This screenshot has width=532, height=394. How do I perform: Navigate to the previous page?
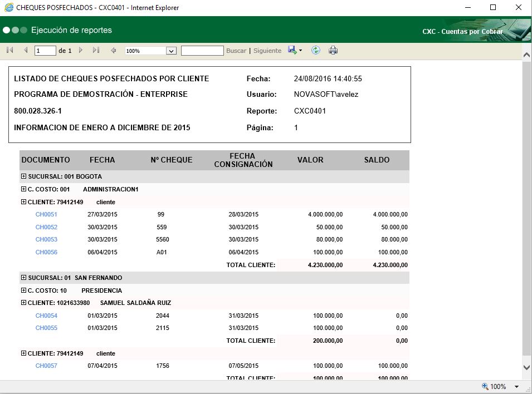click(x=25, y=50)
